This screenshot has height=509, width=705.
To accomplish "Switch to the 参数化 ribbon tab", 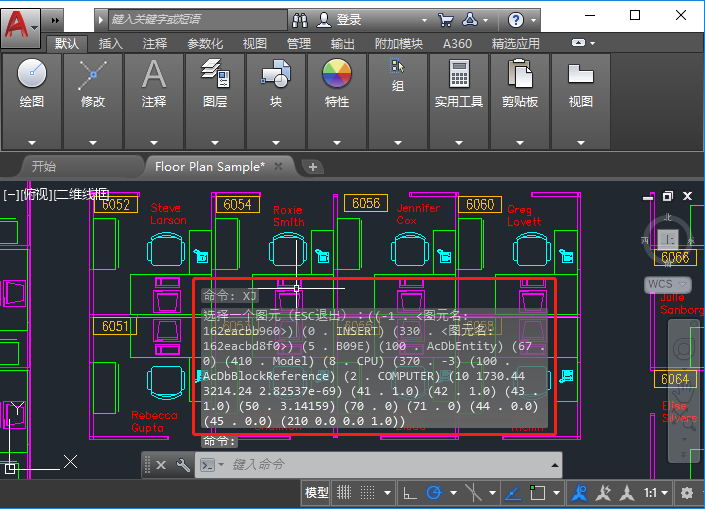I will pos(205,44).
